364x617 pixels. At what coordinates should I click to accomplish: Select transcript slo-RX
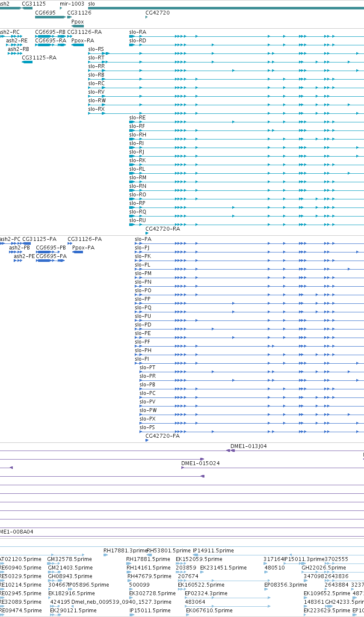point(96,109)
